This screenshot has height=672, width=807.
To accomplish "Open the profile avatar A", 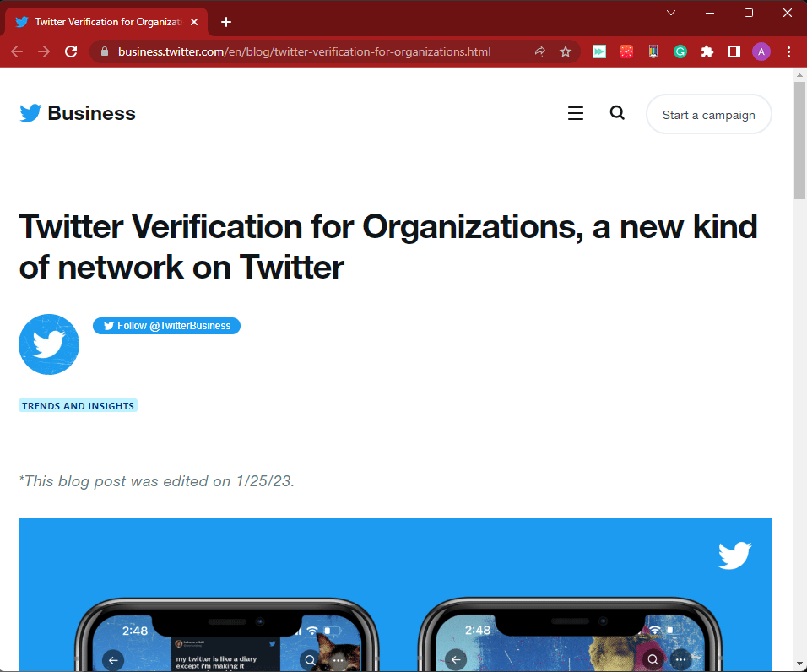I will tap(761, 51).
